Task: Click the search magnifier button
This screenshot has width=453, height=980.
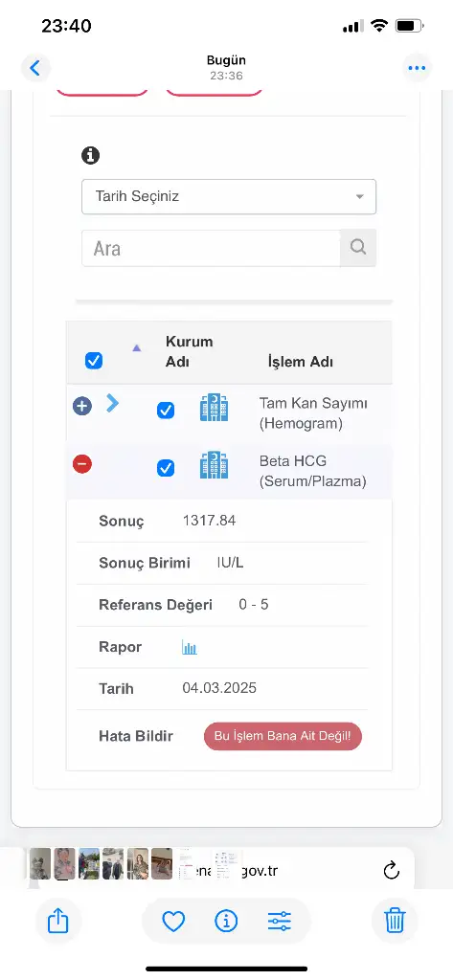Action: (358, 248)
